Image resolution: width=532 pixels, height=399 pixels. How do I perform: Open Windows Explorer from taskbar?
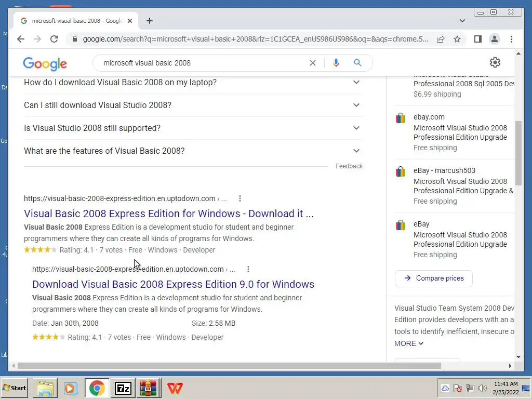point(45,388)
